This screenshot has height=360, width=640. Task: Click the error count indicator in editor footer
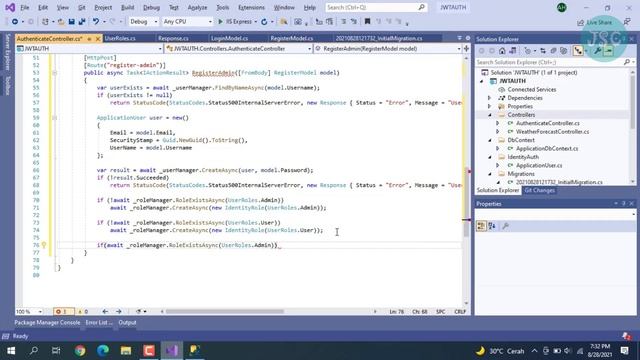click(x=63, y=311)
